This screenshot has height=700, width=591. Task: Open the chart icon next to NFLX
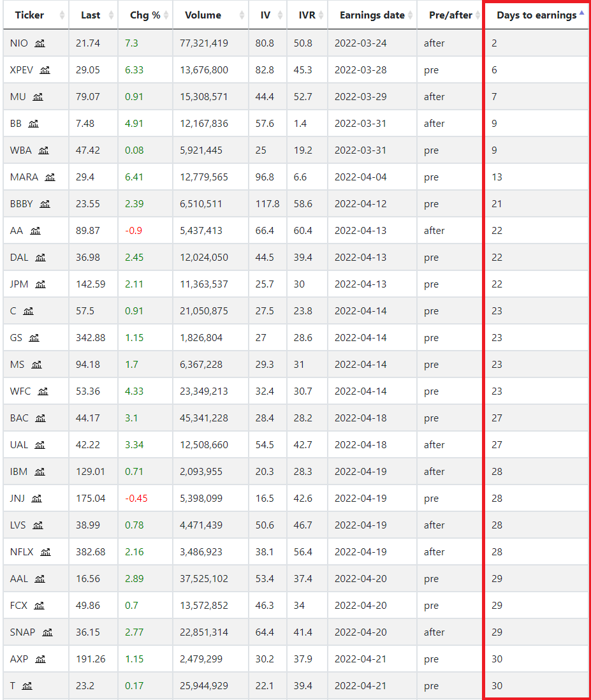pyautogui.click(x=45, y=552)
